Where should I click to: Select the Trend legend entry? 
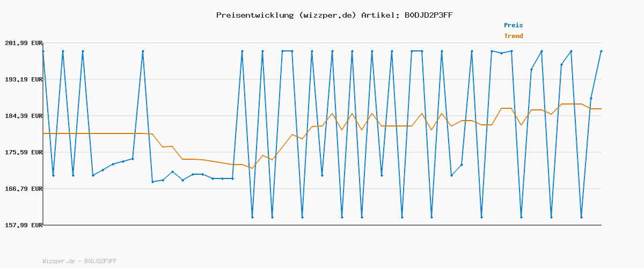pos(513,36)
